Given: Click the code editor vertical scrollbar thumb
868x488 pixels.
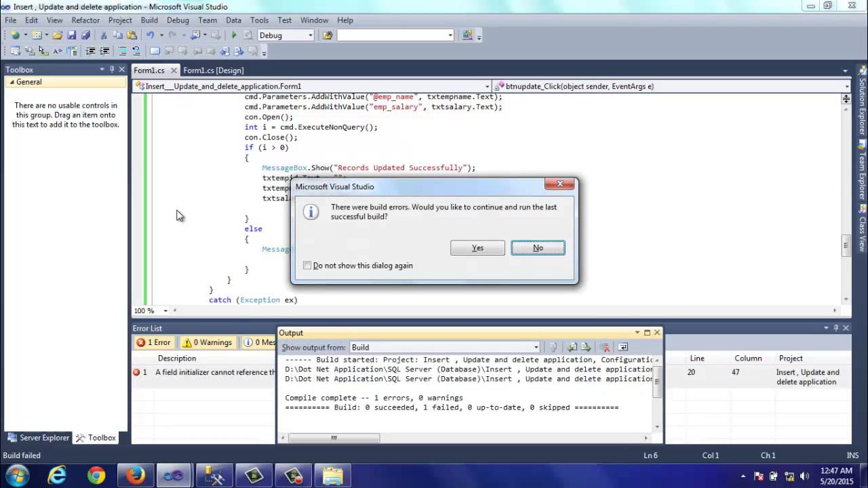Looking at the screenshot, I should 846,247.
